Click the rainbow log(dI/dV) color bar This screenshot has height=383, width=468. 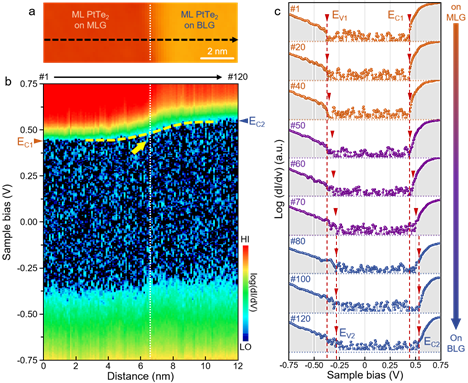tap(245, 293)
